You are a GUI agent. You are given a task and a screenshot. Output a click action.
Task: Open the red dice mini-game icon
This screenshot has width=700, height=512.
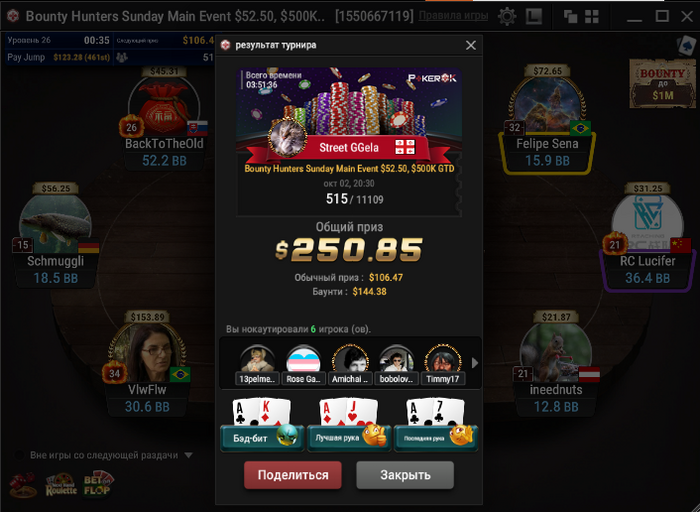(23, 485)
